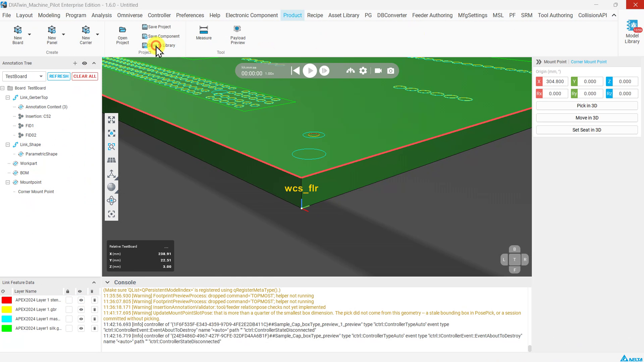This screenshot has height=362, width=644.
Task: Fit view to full extents in viewport toolbar
Action: [x=111, y=120]
